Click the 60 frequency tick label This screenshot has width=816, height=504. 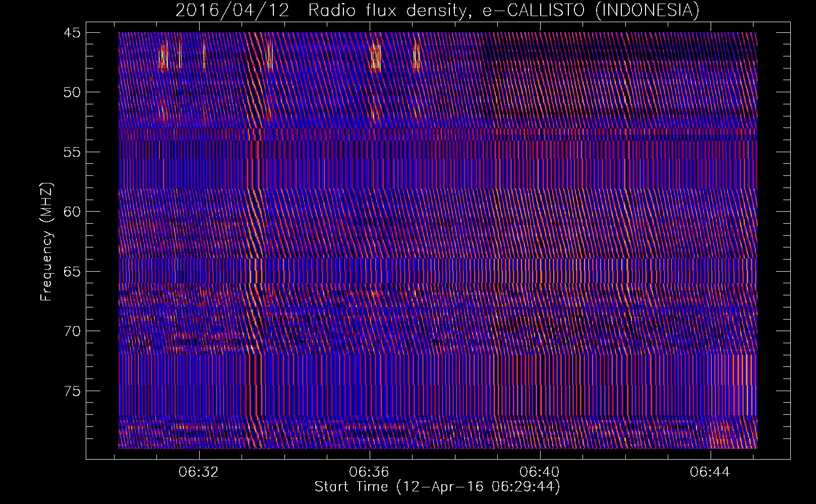tap(72, 212)
